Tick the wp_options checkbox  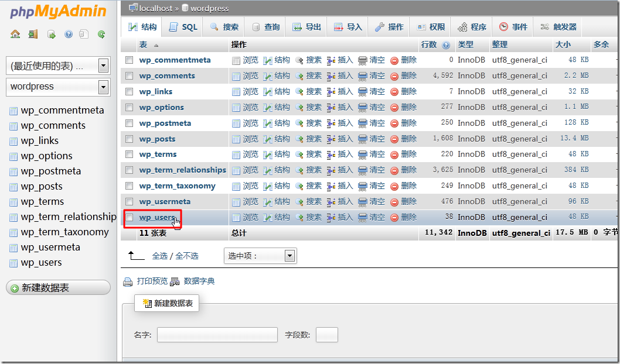(x=130, y=107)
